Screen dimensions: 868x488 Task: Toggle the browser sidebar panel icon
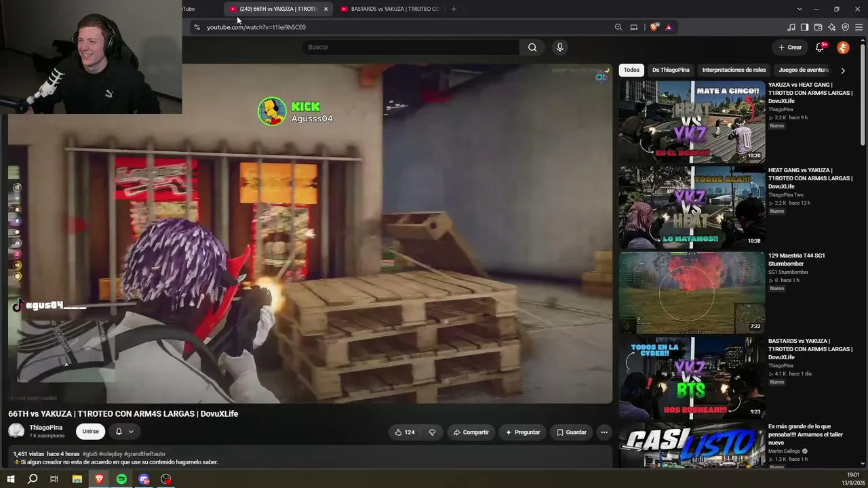(x=804, y=27)
